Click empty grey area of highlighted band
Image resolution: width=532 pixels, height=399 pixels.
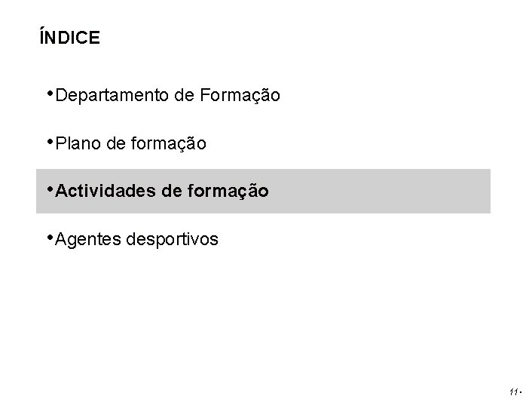pos(380,191)
